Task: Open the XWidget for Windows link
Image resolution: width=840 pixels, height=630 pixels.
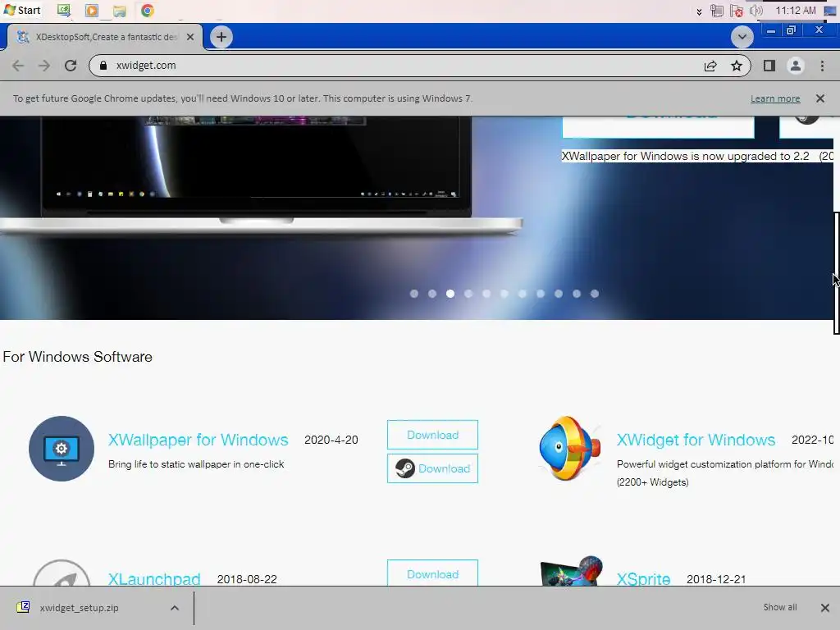Action: pos(696,440)
